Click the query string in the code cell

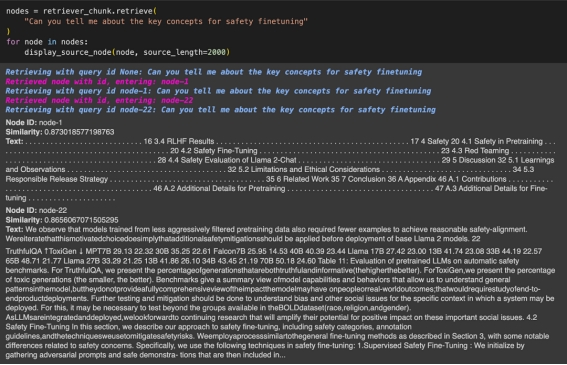pyautogui.click(x=166, y=21)
